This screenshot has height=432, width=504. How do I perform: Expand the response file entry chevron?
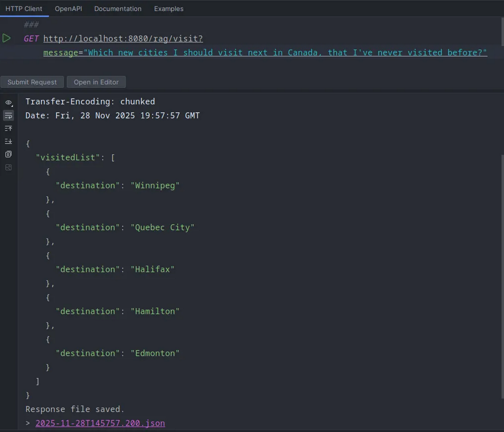pyautogui.click(x=28, y=423)
